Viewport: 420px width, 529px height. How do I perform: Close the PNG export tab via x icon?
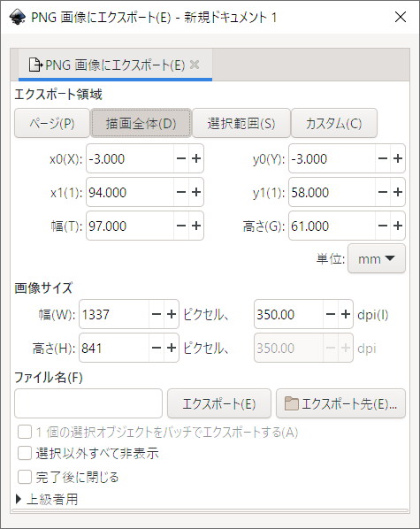195,65
